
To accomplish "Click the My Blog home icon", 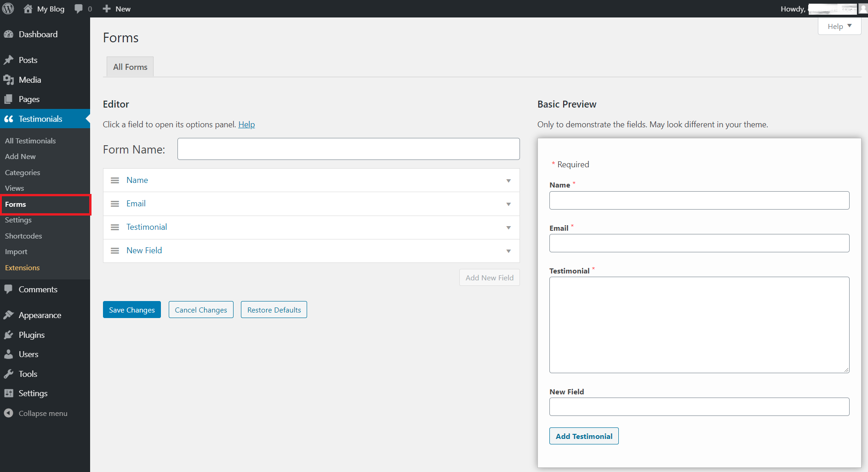I will [28, 8].
